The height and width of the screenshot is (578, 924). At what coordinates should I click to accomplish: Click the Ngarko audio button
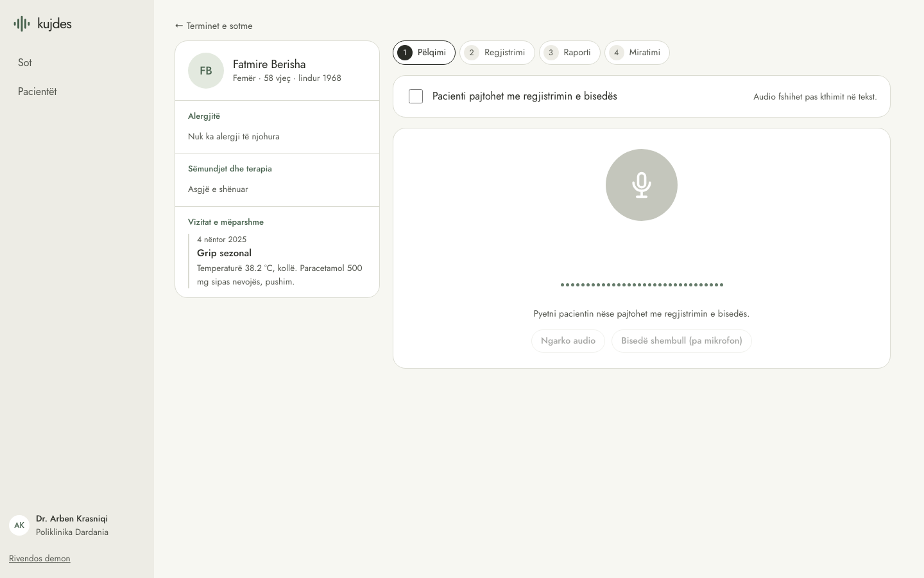point(568,340)
